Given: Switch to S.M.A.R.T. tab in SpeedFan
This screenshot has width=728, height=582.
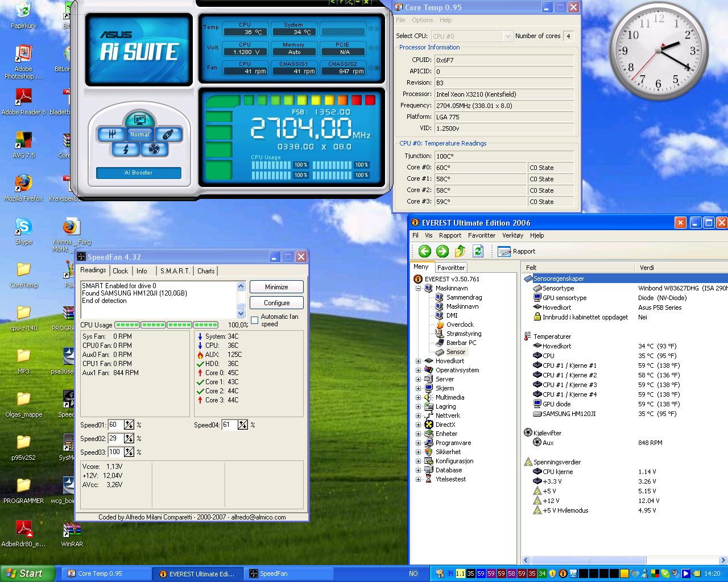Looking at the screenshot, I should (x=175, y=271).
